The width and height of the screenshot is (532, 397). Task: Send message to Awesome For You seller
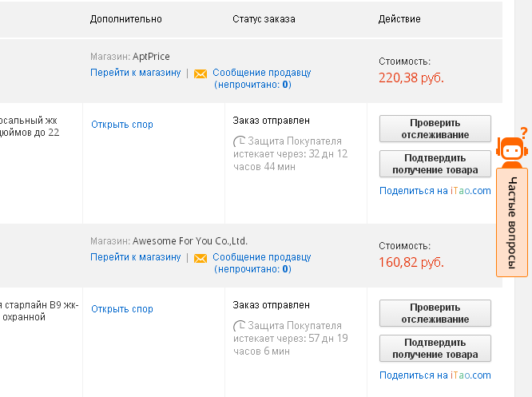tap(261, 263)
